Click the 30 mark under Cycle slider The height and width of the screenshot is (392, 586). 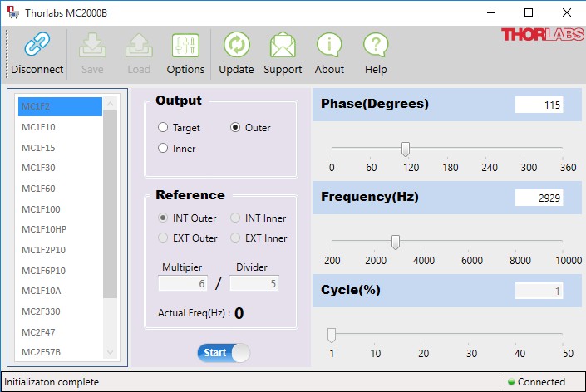(471, 353)
